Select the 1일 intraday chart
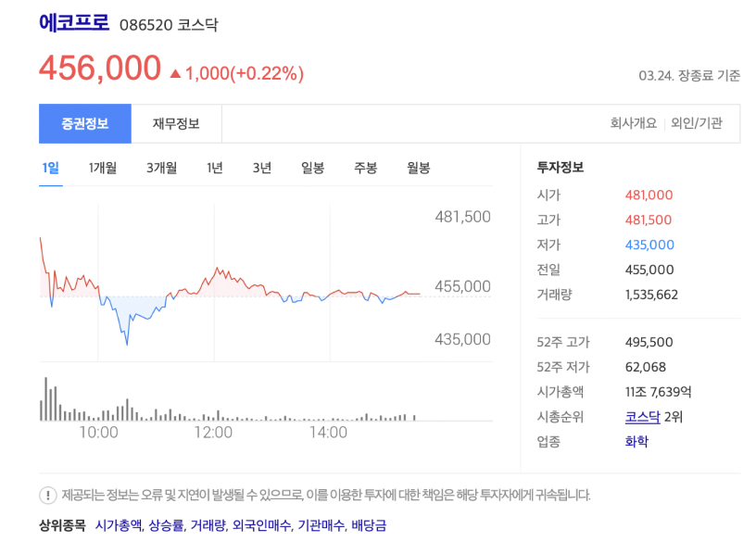756x554 pixels. pyautogui.click(x=51, y=167)
